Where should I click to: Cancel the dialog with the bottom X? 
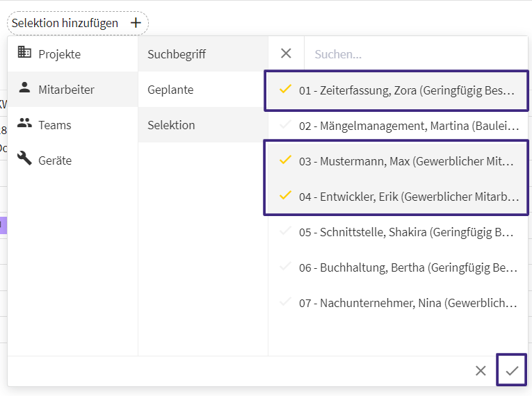point(481,370)
